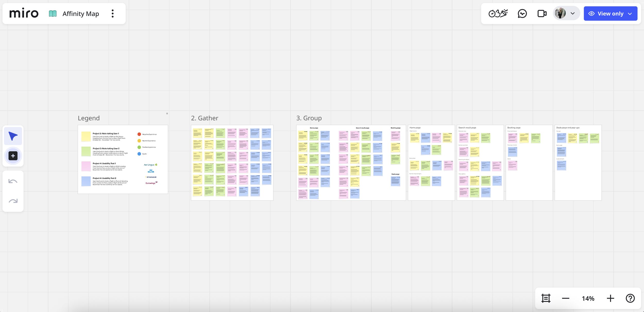Open the comments chat icon
This screenshot has height=312, width=644.
click(522, 13)
